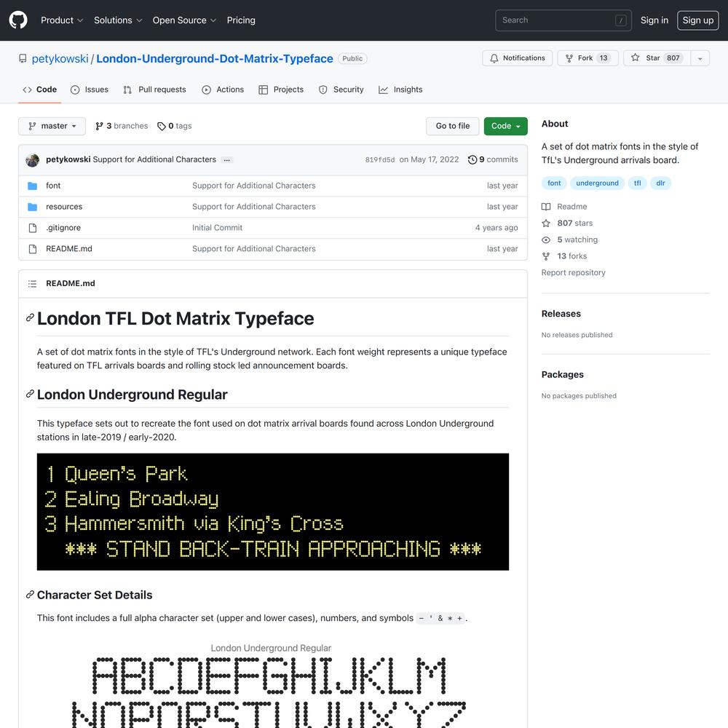Open README.md in the file list
The height and width of the screenshot is (728, 728).
69,249
